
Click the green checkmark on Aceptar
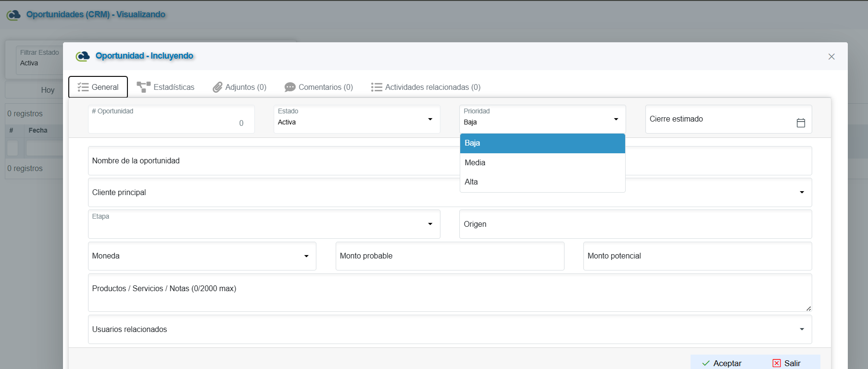point(705,363)
